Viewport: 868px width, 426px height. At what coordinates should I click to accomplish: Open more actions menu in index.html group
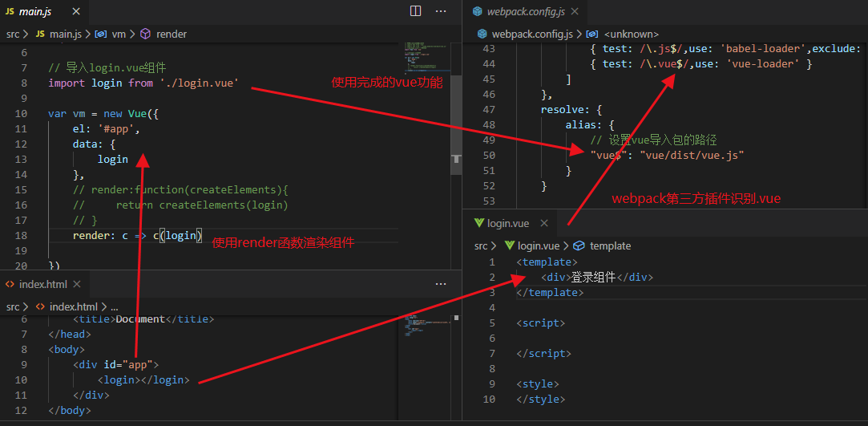pyautogui.click(x=441, y=284)
